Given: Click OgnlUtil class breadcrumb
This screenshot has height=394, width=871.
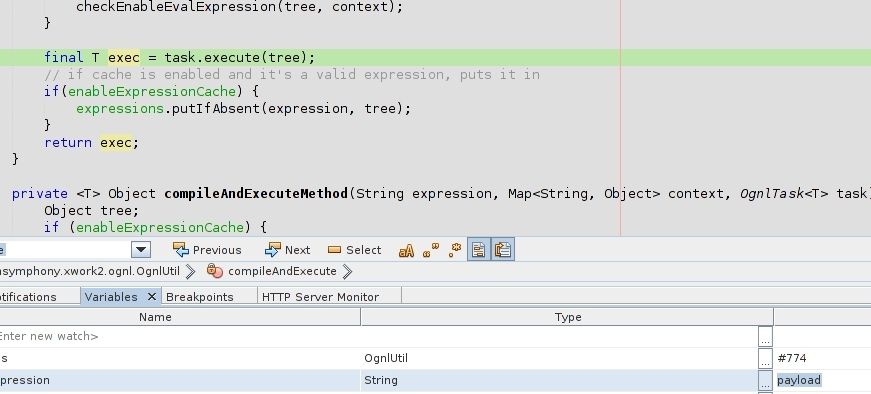Looking at the screenshot, I should pos(90,271).
